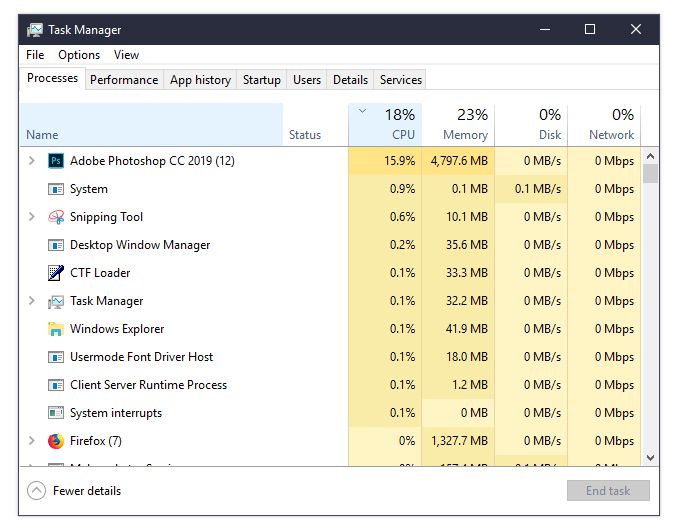The height and width of the screenshot is (530, 678).
Task: Open the Options menu
Action: pos(79,55)
